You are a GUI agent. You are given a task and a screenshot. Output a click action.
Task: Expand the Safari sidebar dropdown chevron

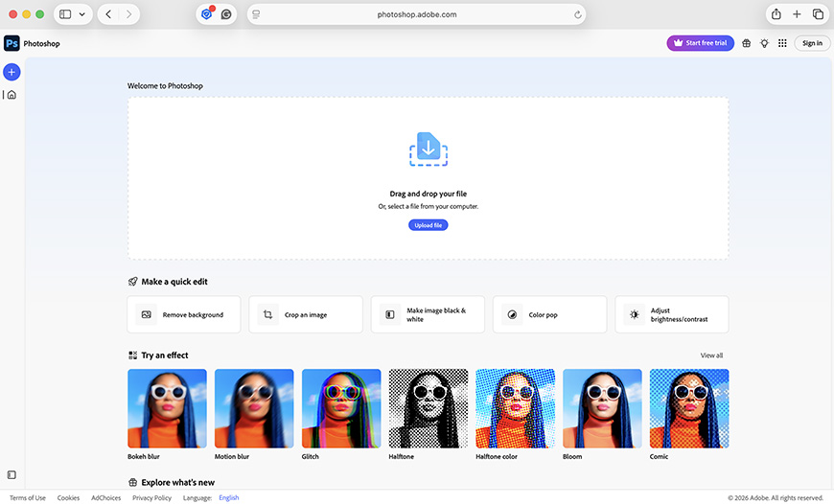tap(81, 14)
